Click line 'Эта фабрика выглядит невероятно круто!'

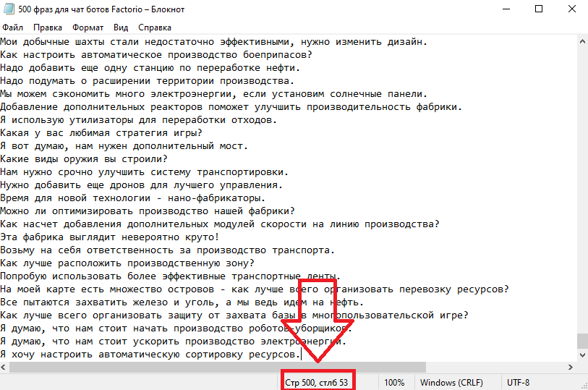tap(109, 237)
